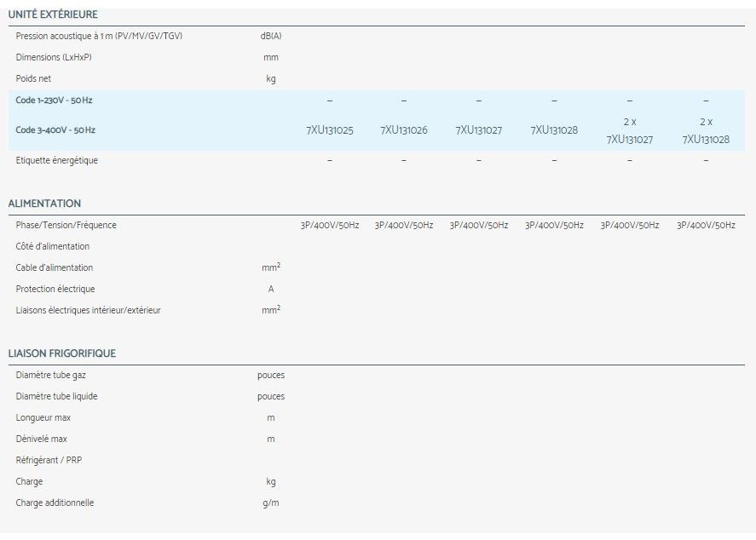Screen dimensions: 756x540
Task: Select the Code 3-400V - 50Hz row label
Action: point(55,130)
